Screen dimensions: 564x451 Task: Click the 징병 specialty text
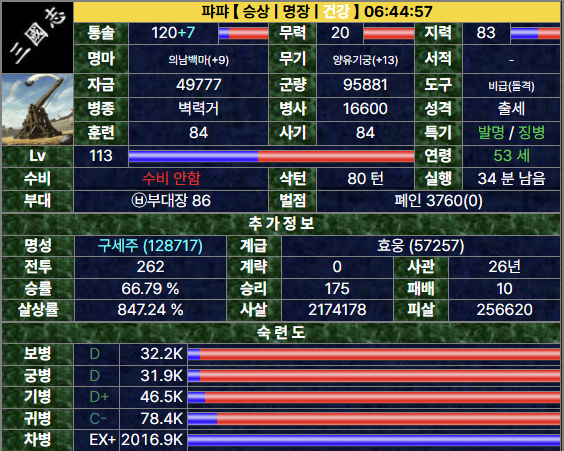tap(532, 133)
